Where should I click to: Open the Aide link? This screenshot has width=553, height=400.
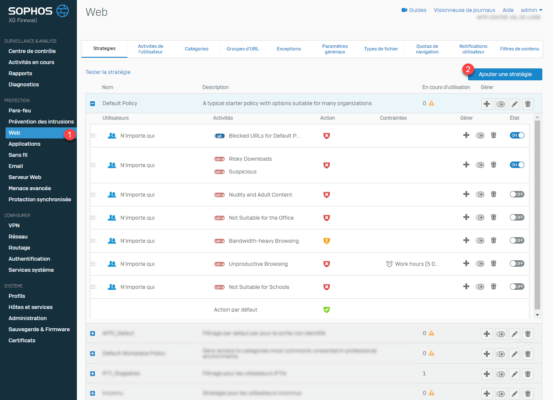click(x=508, y=10)
